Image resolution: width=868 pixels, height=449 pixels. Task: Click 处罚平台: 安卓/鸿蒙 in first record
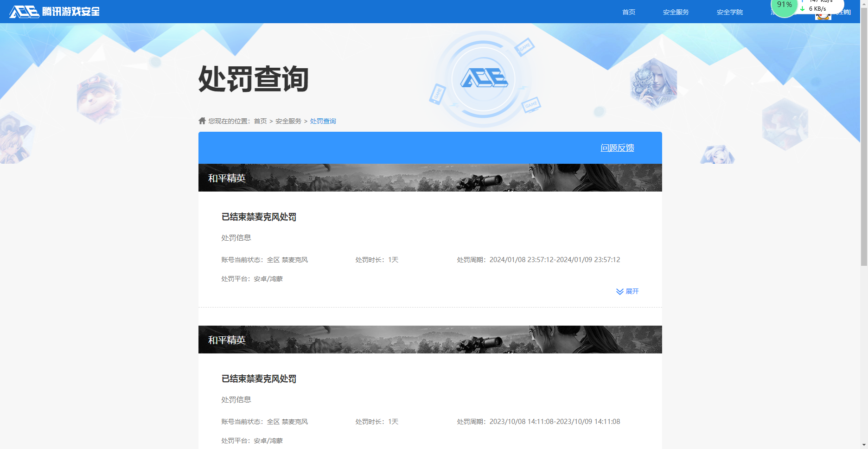tap(252, 279)
